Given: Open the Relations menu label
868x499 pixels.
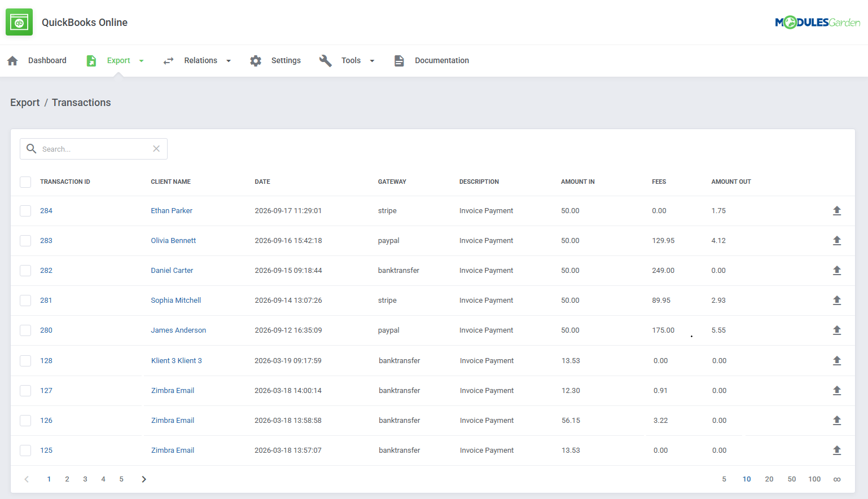Looking at the screenshot, I should click(200, 60).
